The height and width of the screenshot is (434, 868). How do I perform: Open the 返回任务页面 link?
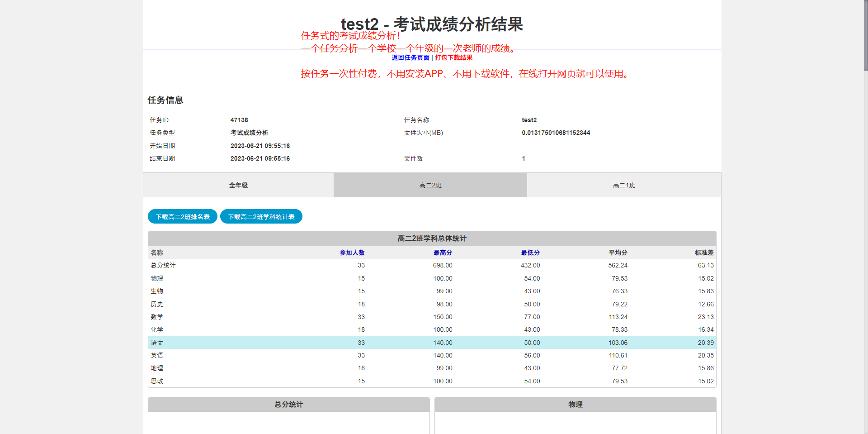tap(410, 57)
